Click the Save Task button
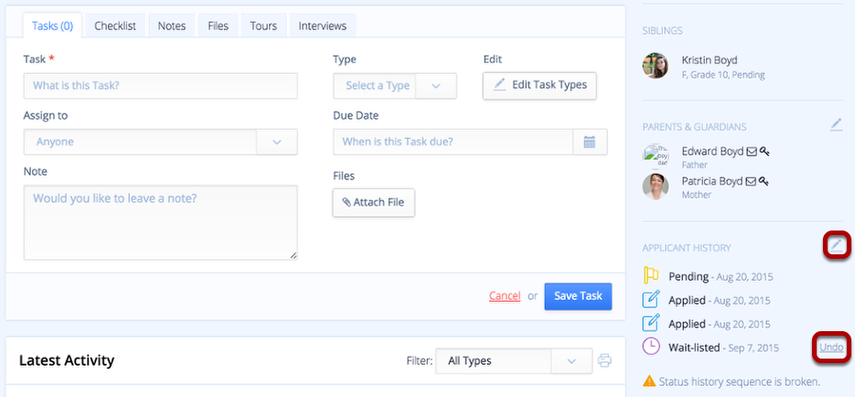The width and height of the screenshot is (855, 397). coord(578,296)
